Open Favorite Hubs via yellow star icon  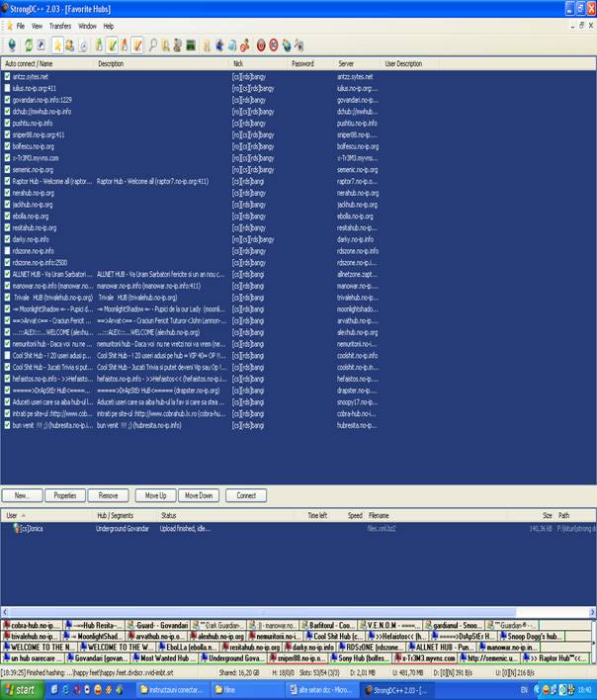(x=56, y=44)
